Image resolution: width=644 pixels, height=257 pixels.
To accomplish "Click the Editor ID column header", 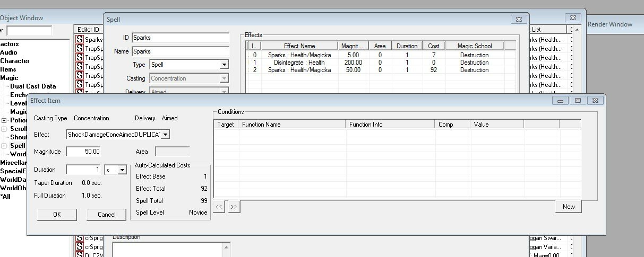I will click(88, 30).
